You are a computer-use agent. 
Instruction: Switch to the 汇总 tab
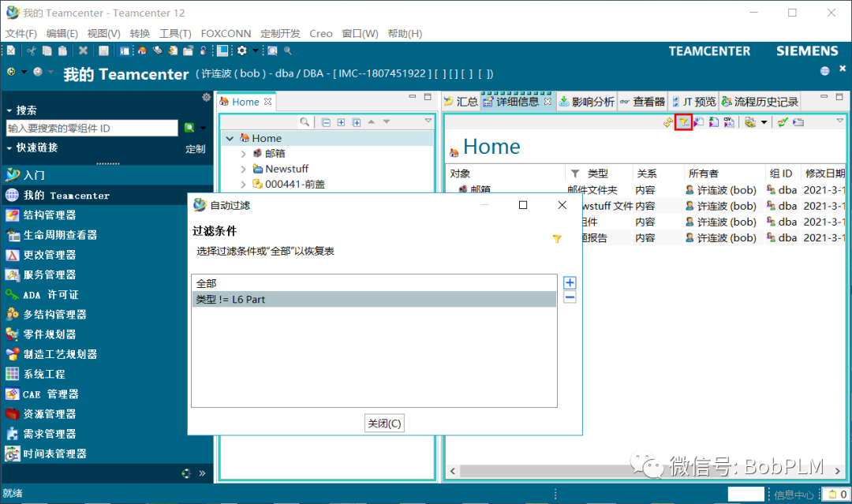[461, 102]
